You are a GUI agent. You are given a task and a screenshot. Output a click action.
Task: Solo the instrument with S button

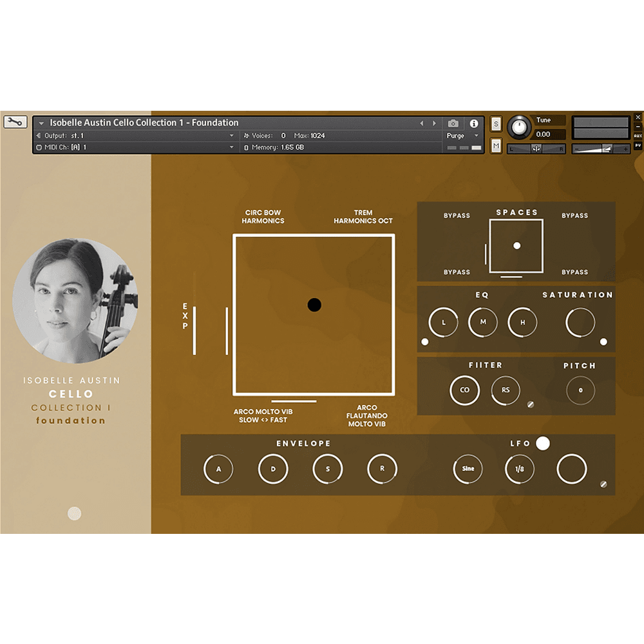tap(496, 124)
